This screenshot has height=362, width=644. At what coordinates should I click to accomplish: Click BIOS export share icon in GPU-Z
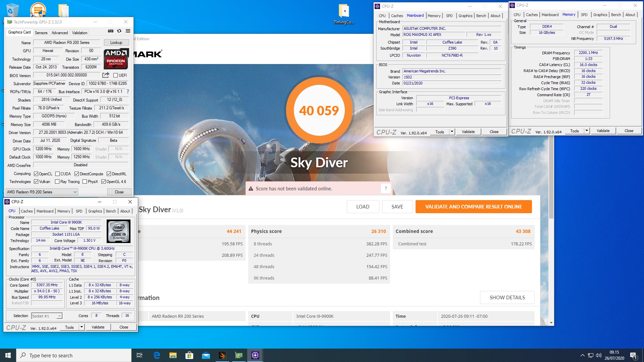(x=106, y=75)
